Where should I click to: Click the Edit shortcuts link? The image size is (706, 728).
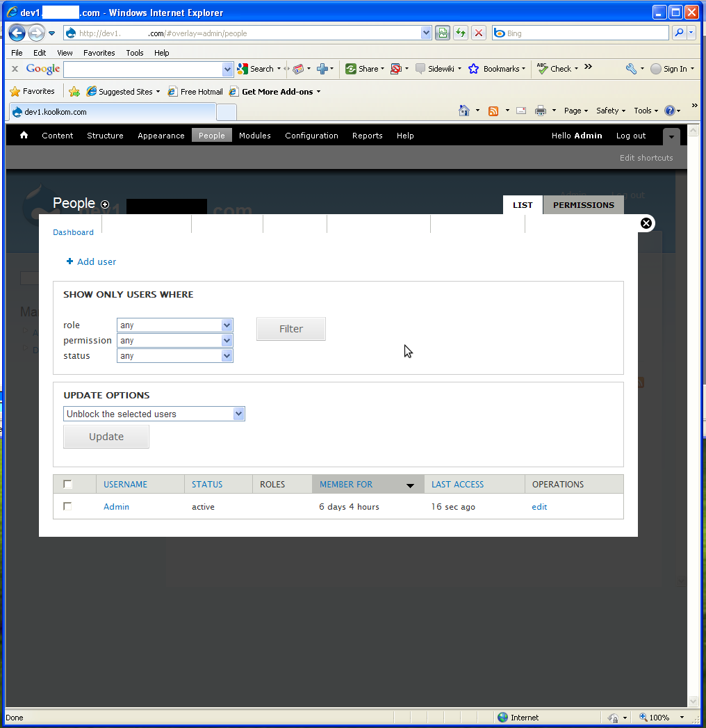tap(646, 158)
